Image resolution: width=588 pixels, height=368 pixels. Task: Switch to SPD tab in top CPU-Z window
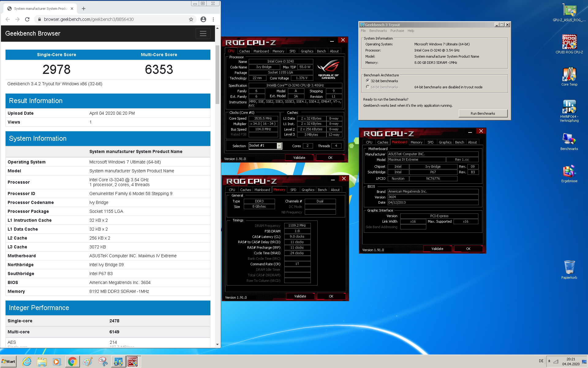292,51
